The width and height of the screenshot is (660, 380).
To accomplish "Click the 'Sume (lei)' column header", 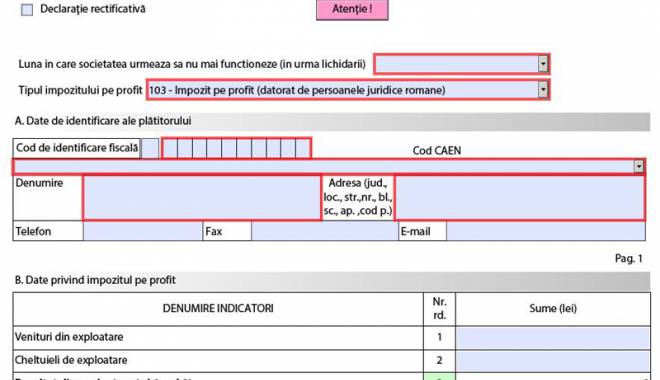I will pyautogui.click(x=553, y=308).
